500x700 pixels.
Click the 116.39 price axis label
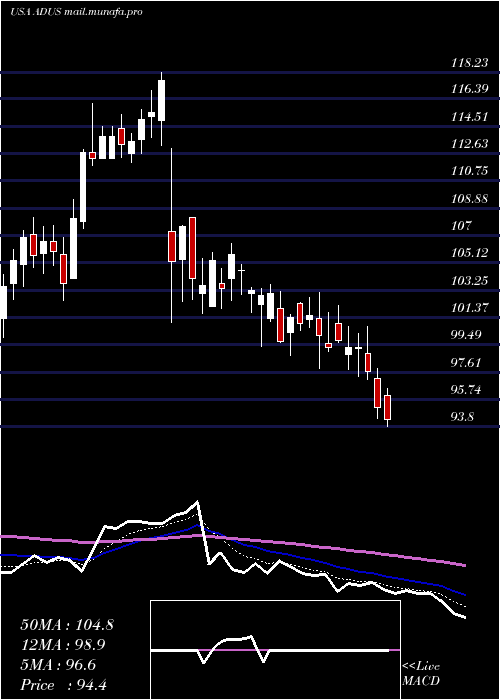point(469,90)
